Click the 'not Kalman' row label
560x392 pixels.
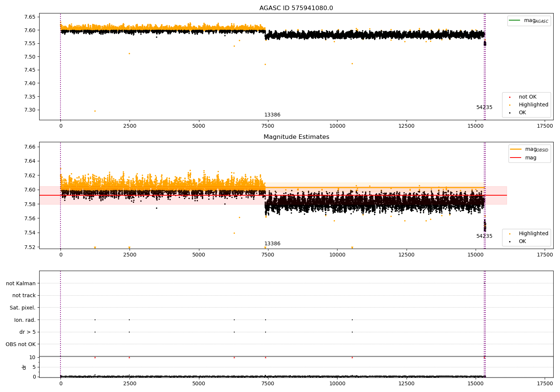click(x=21, y=284)
